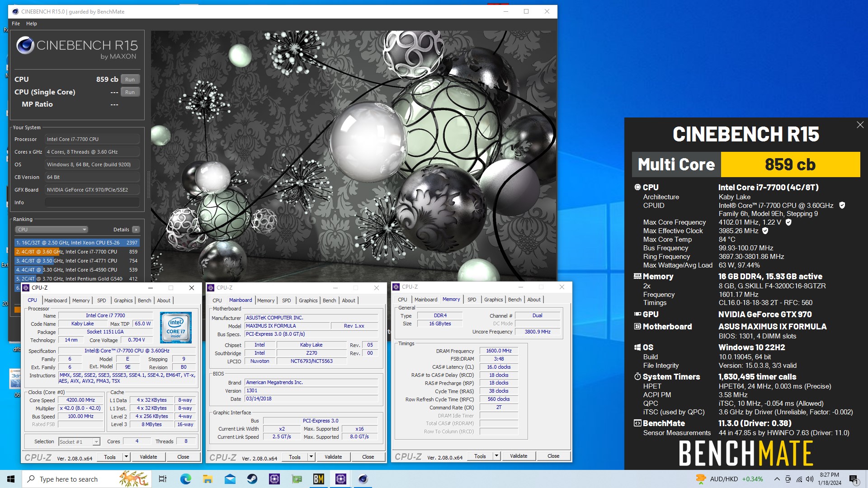868x488 pixels.
Task: Click the Info field in Your System
Action: [x=92, y=202]
